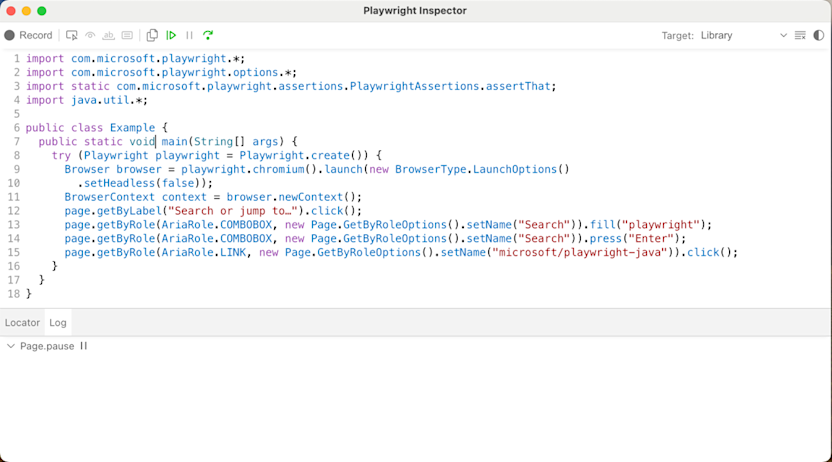Switch to the Locator tab

click(x=22, y=322)
